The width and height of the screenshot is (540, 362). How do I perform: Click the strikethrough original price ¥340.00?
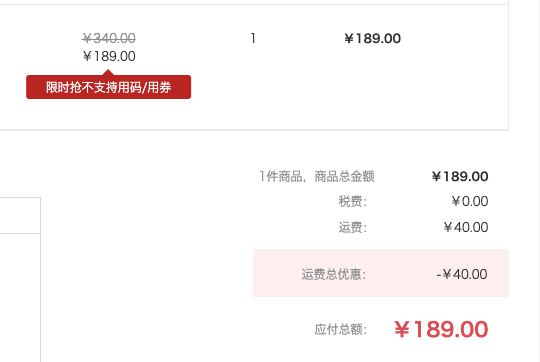[x=109, y=38]
